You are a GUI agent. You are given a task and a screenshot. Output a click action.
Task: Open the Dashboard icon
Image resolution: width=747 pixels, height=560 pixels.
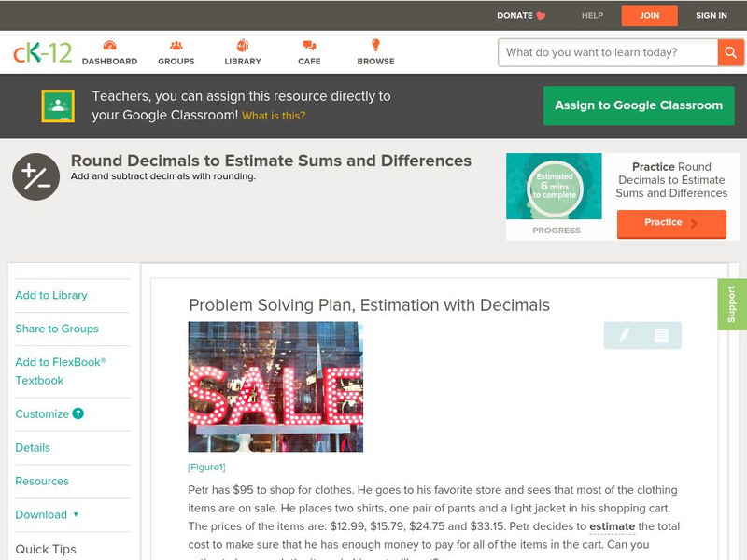[x=109, y=46]
